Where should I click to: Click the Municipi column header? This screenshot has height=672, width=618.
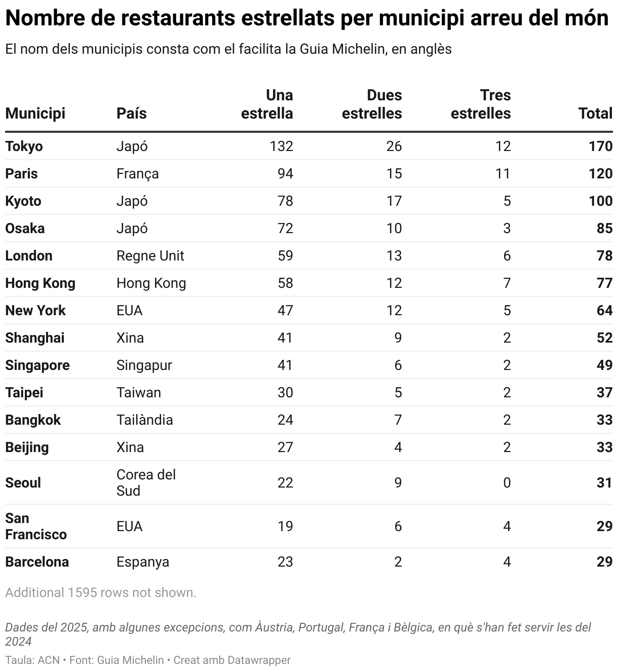point(35,113)
